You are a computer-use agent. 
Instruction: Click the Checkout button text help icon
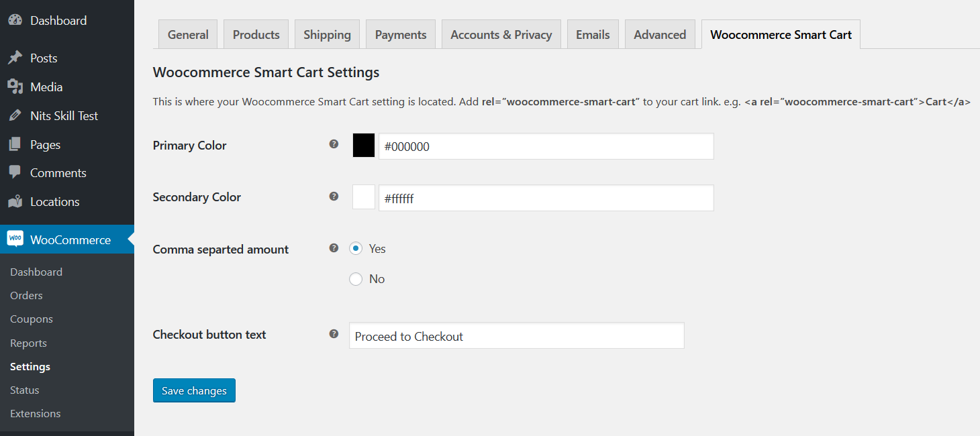point(334,333)
